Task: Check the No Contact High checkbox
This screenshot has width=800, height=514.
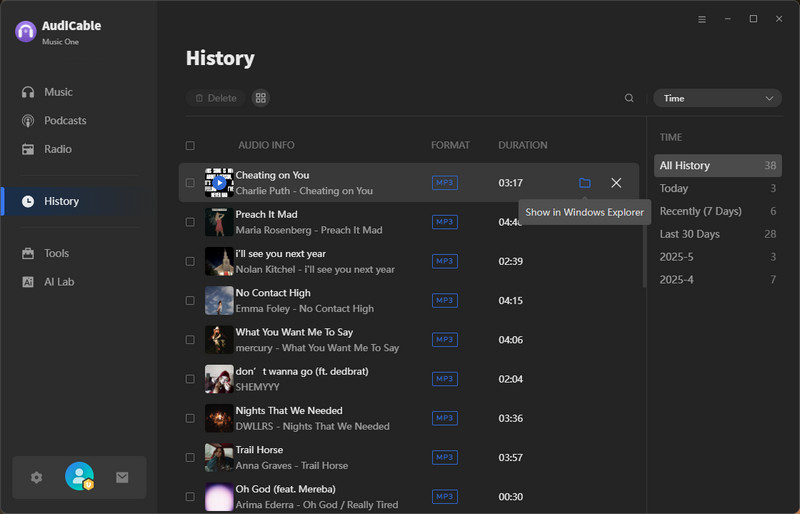Action: (190, 301)
